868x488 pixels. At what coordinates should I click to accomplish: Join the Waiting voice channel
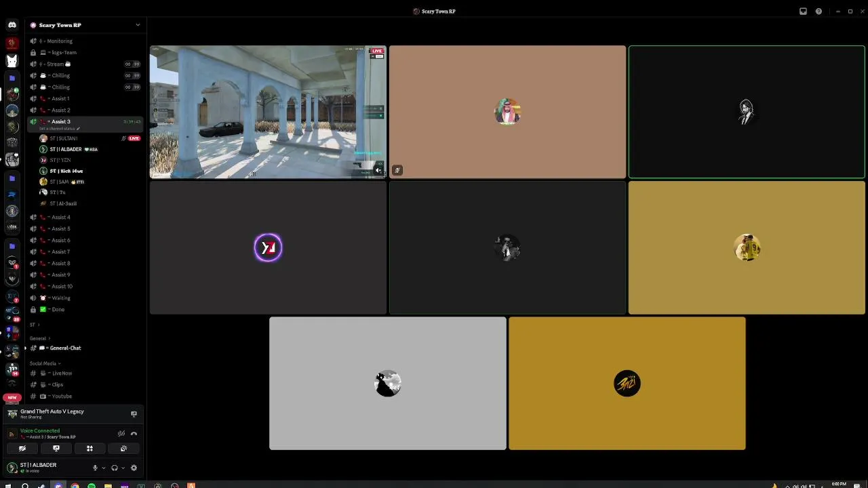[x=86, y=298]
